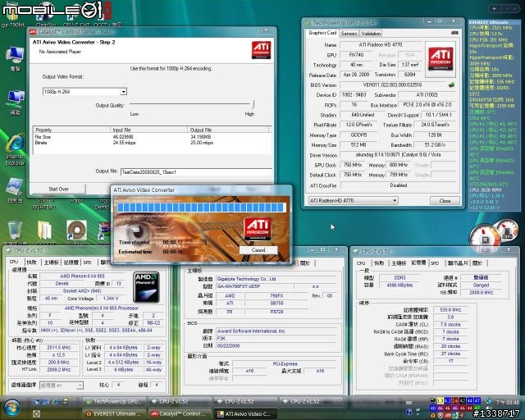
Task: Click the Close button in GPU-Z
Action: click(445, 201)
